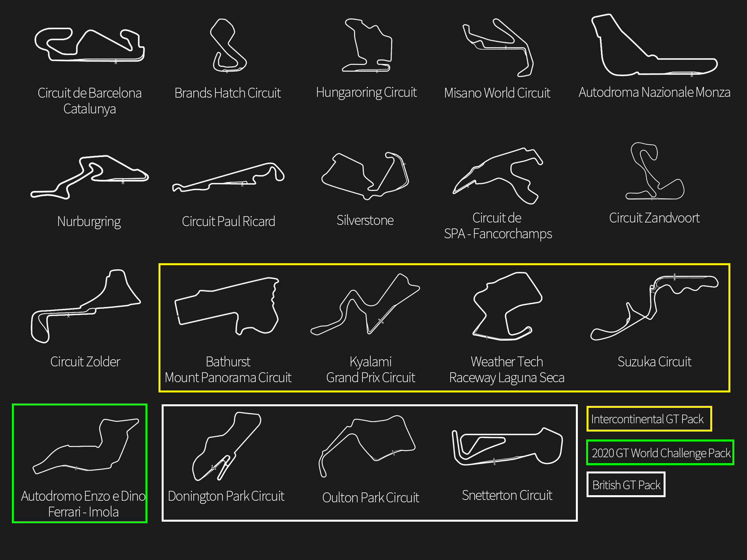Click the "Suzuka Circuit" caption text
The image size is (747, 560).
pyautogui.click(x=655, y=362)
